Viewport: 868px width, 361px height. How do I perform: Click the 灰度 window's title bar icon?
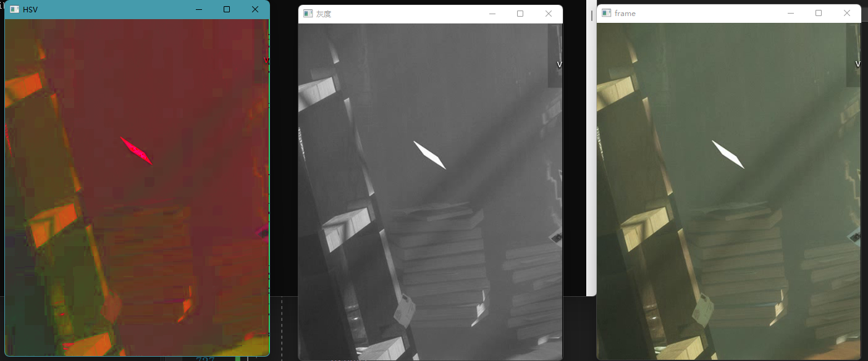click(x=307, y=14)
